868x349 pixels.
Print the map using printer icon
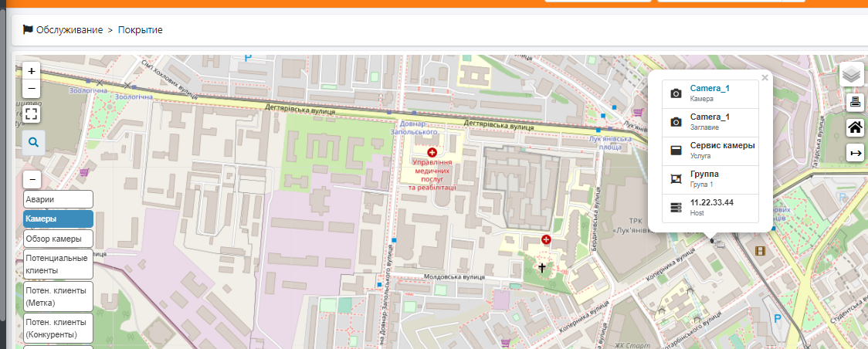pos(855,102)
